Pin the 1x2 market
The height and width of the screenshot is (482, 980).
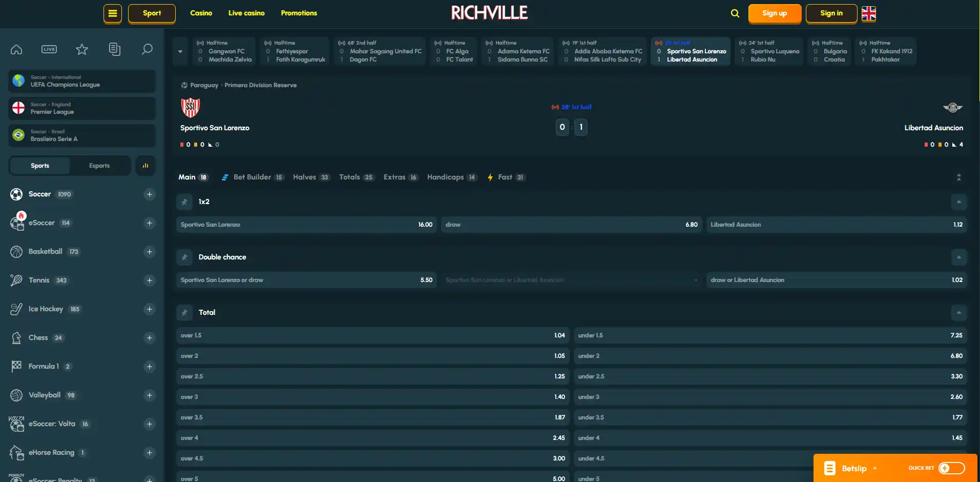click(184, 202)
